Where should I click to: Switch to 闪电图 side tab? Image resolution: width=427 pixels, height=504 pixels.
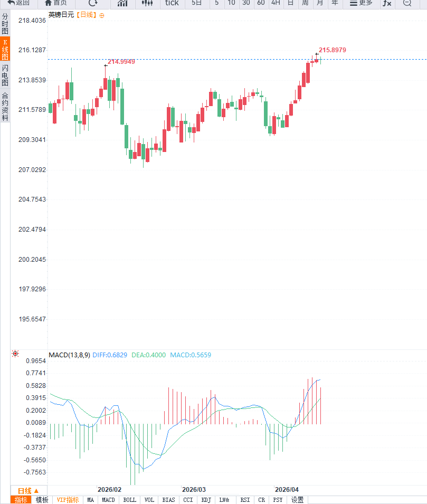[x=5, y=75]
